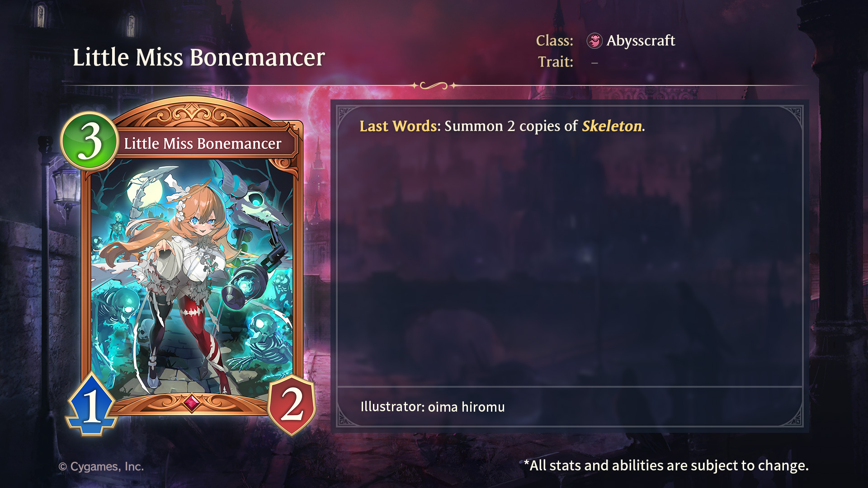This screenshot has height=488, width=868.
Task: Click the Trait dash value
Action: (x=594, y=63)
